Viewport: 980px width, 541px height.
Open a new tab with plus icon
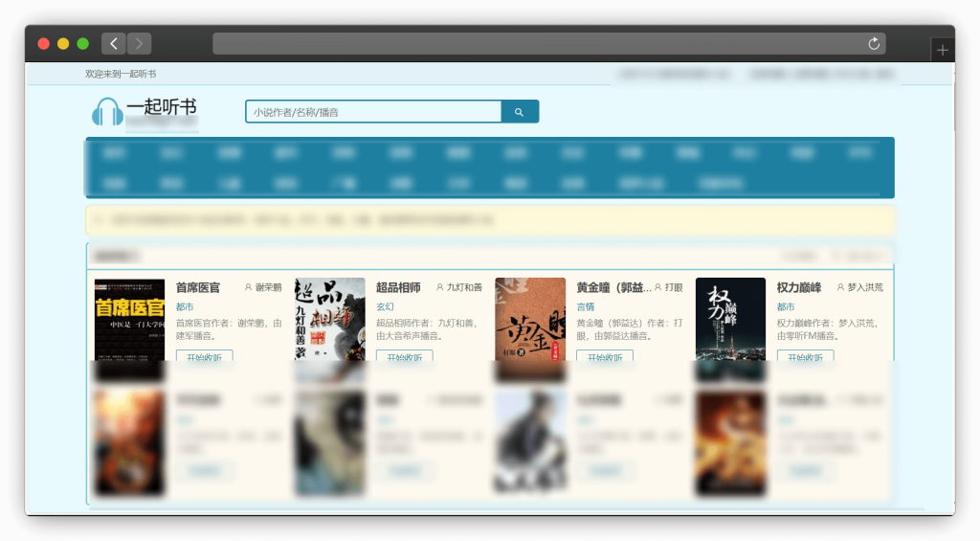click(x=943, y=51)
